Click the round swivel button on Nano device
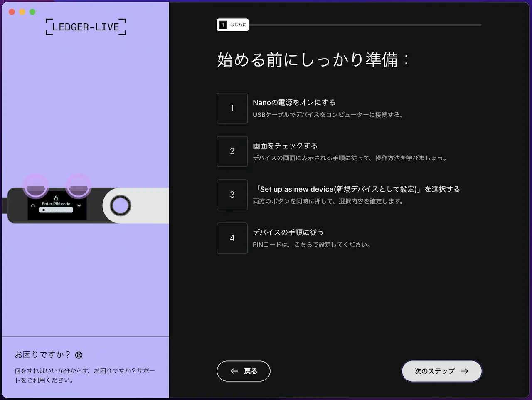The image size is (532, 400). [x=120, y=205]
